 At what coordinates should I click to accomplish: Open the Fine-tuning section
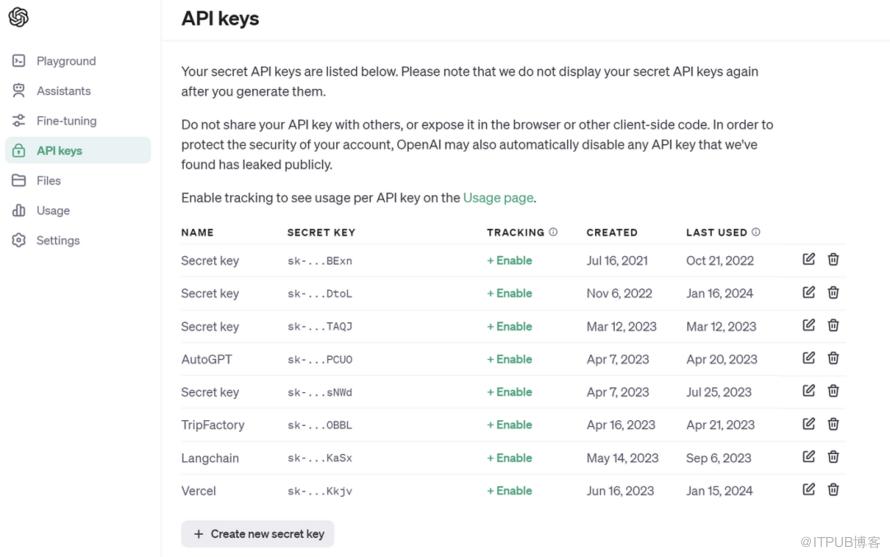click(66, 121)
